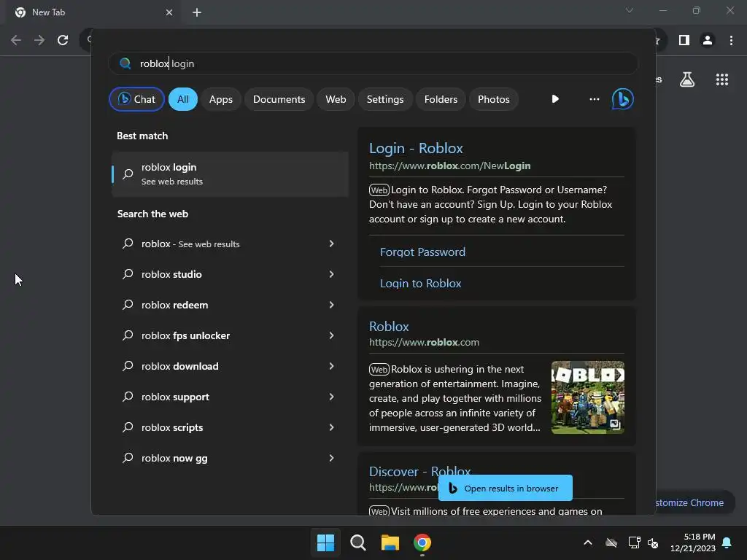Open the Google apps grid
The height and width of the screenshot is (560, 747).
pos(722,79)
